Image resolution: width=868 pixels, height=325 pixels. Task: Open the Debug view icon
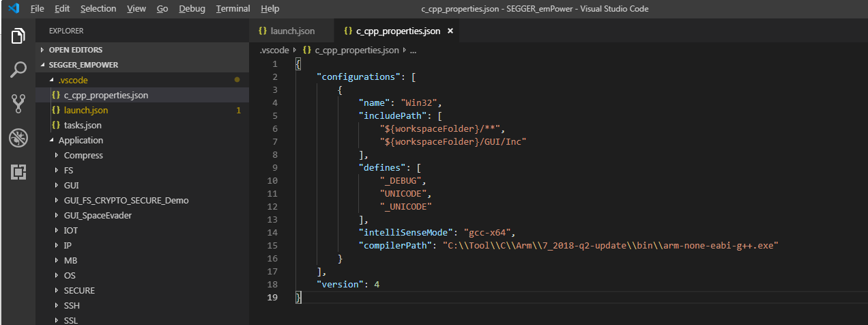[x=18, y=137]
